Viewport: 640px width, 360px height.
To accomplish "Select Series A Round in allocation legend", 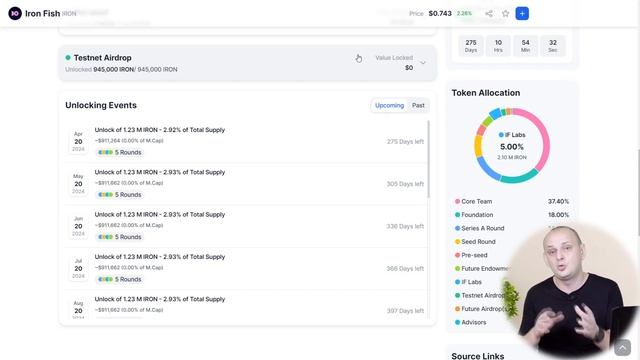I will pyautogui.click(x=480, y=228).
